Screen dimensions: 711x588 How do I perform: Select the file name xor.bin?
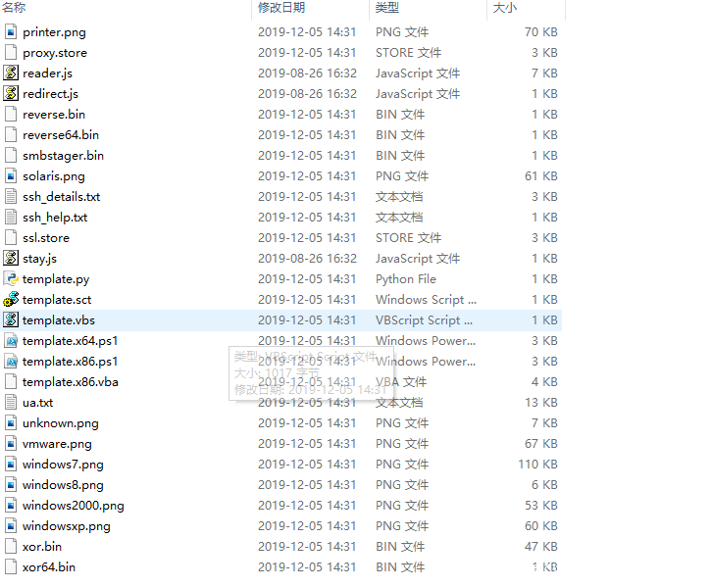coord(42,547)
